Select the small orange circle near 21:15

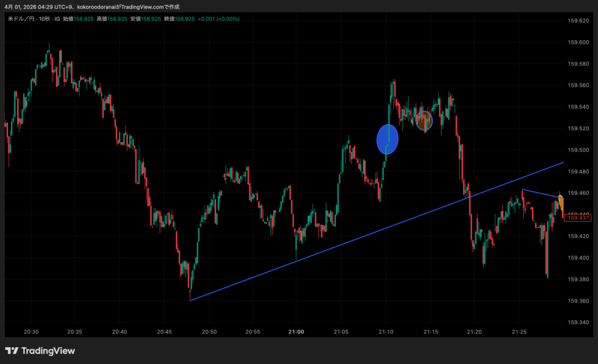(424, 120)
